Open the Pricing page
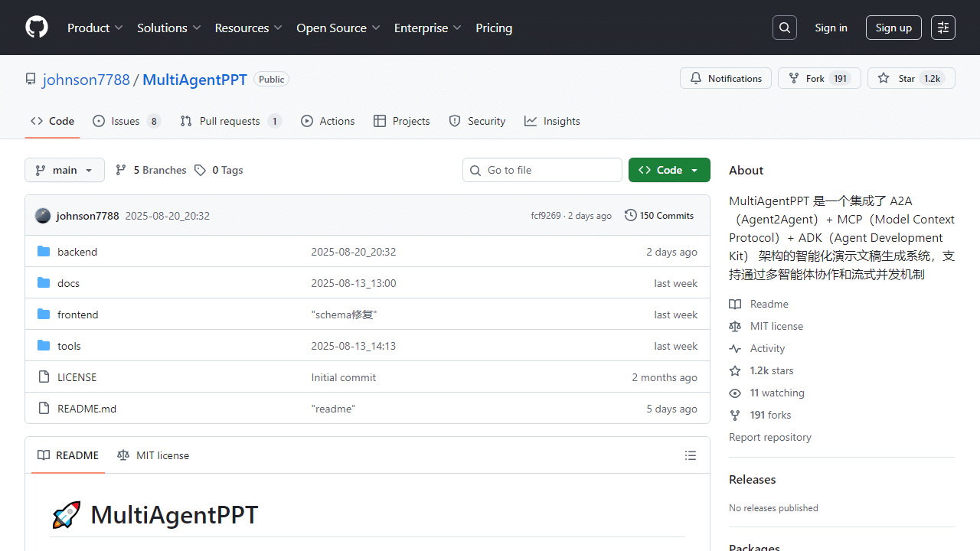 (494, 28)
